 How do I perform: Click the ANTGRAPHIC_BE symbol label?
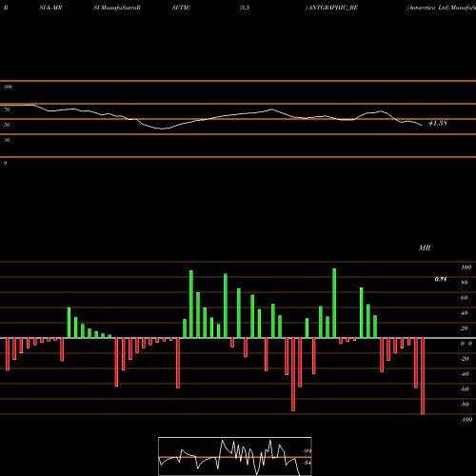point(333,8)
